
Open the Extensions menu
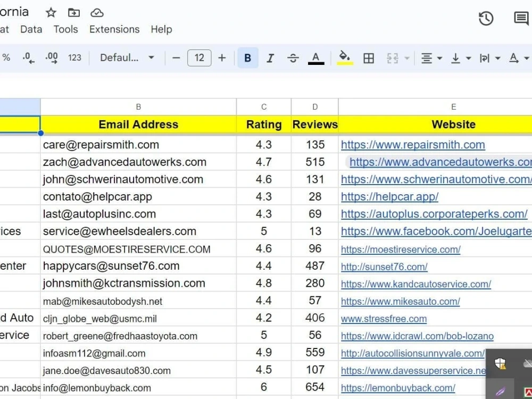pos(114,29)
